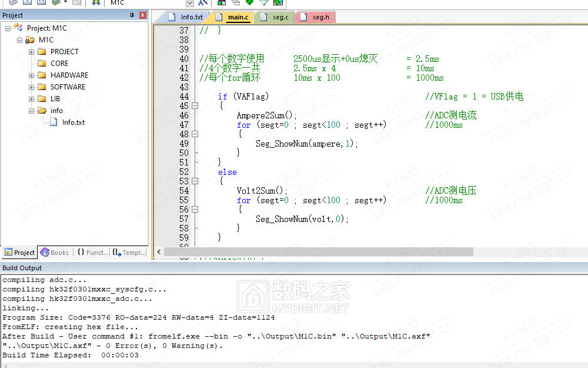Click the 'else' keyword at line 52
Screen dimensions: 588x368
tap(227, 172)
